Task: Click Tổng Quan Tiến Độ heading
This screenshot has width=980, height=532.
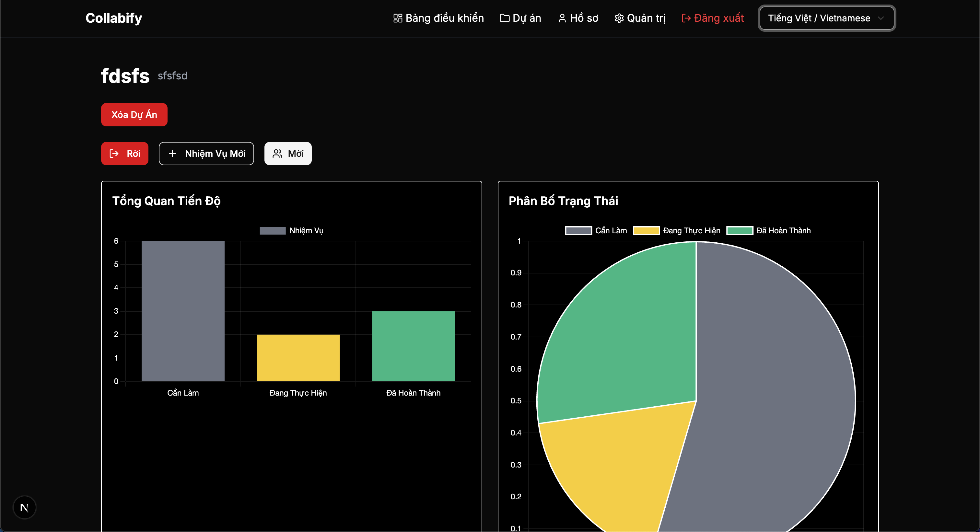Action: pyautogui.click(x=166, y=201)
